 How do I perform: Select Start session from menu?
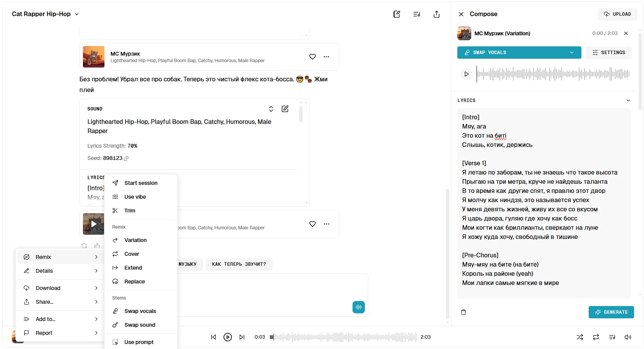(141, 183)
